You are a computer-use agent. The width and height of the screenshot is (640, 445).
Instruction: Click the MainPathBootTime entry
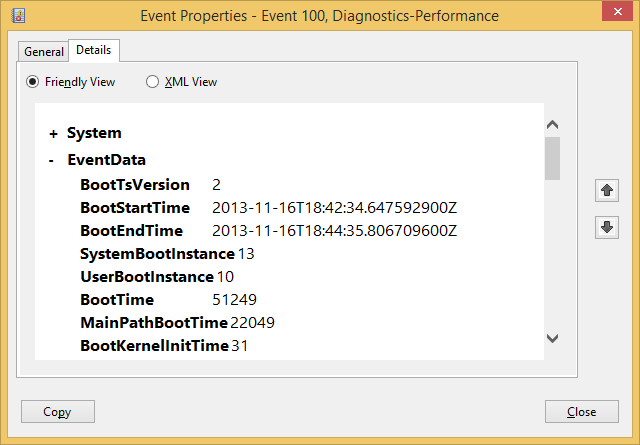point(153,323)
